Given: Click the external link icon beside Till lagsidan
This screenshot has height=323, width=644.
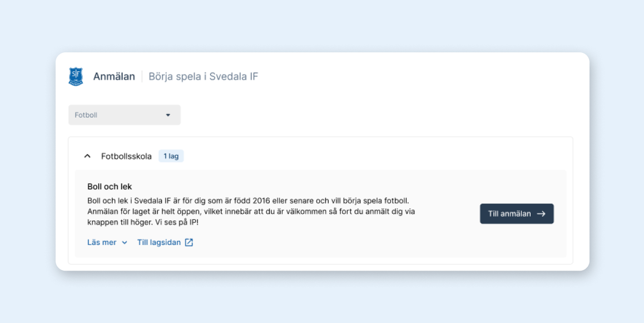Looking at the screenshot, I should [189, 242].
